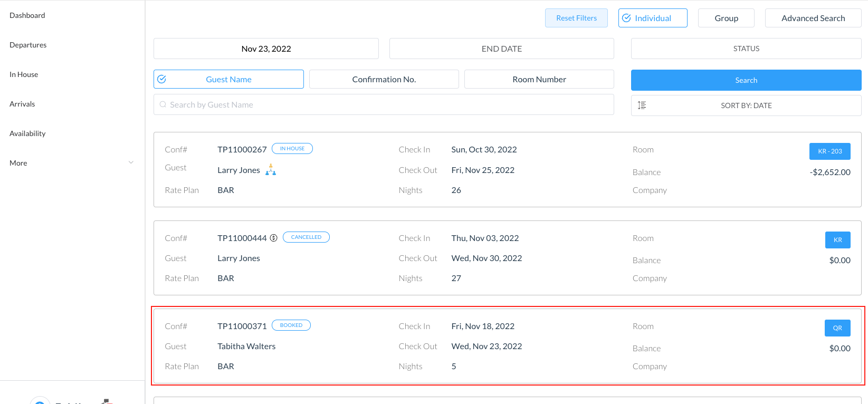The width and height of the screenshot is (868, 404).
Task: Click the sort icon in Sort By field
Action: [x=642, y=105]
